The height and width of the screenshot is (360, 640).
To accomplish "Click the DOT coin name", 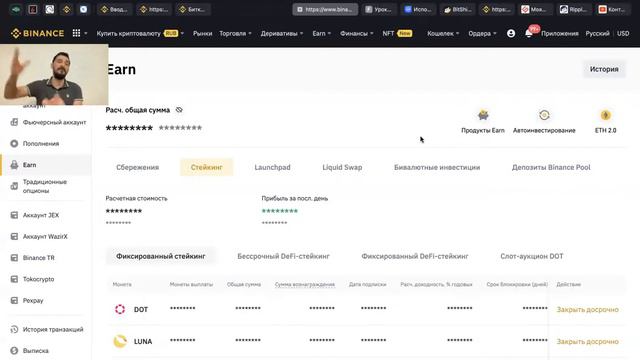I will tap(141, 309).
